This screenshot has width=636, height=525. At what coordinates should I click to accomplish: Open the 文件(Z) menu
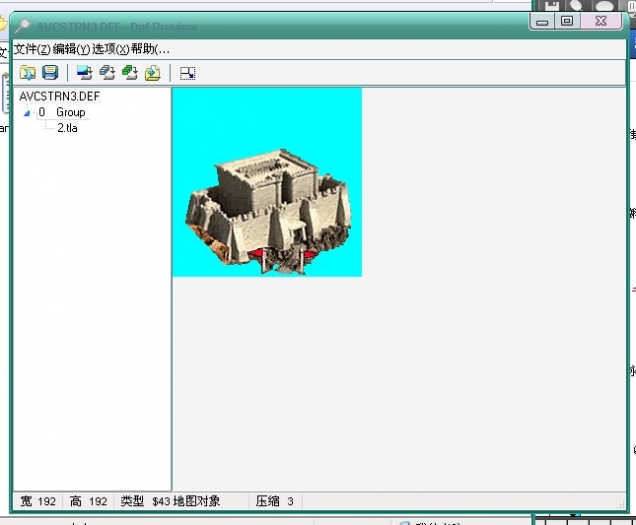tap(32, 49)
